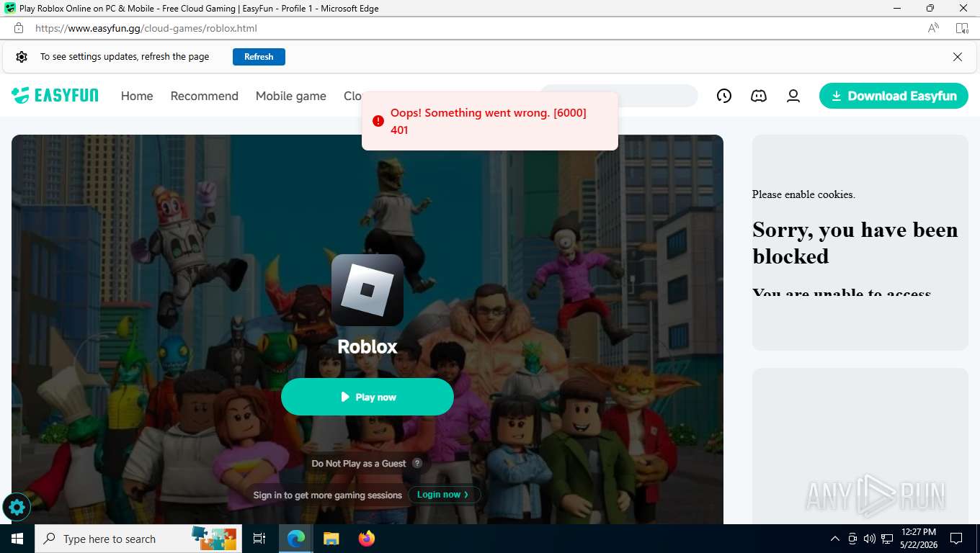Click 'To see settings updates' message
980x553 pixels.
(125, 57)
